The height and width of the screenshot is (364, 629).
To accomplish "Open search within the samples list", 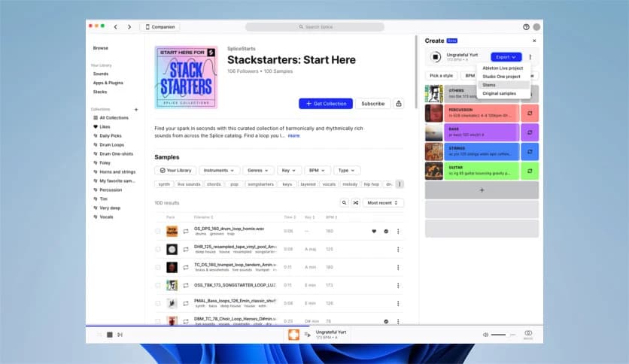I will coord(345,203).
